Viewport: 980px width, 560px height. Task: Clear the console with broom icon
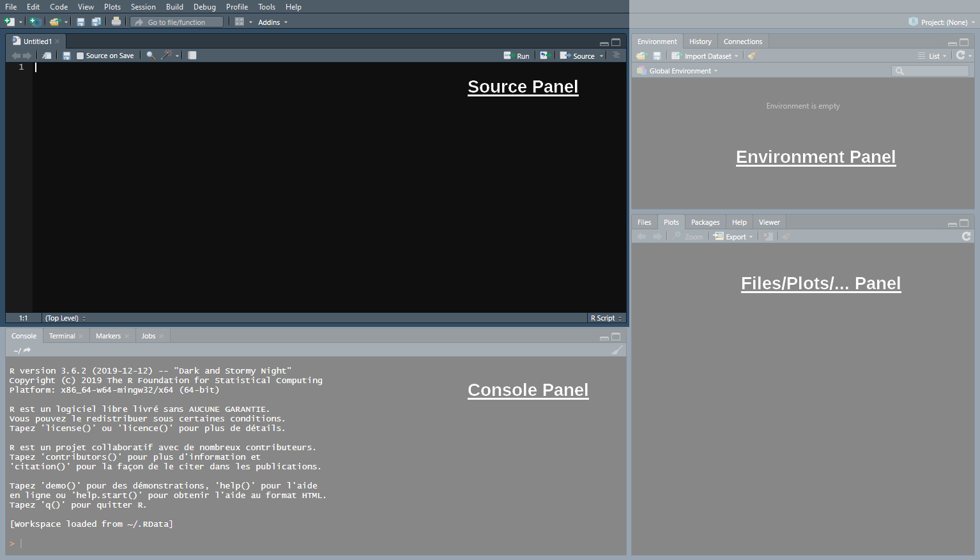click(616, 350)
